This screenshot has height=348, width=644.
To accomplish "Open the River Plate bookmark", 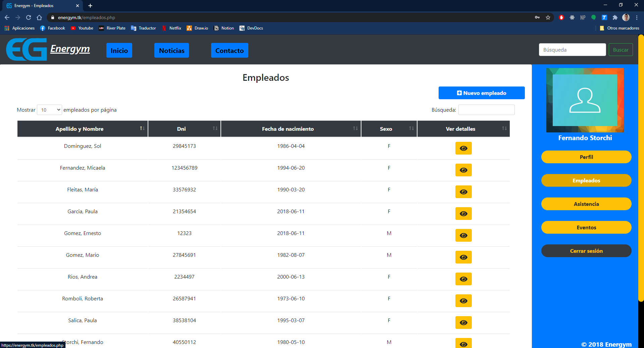I will pyautogui.click(x=112, y=28).
